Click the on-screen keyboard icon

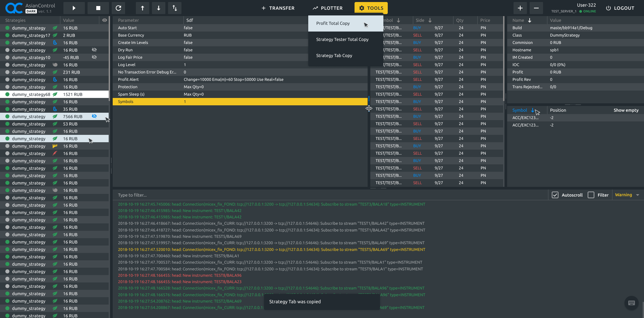point(631,303)
